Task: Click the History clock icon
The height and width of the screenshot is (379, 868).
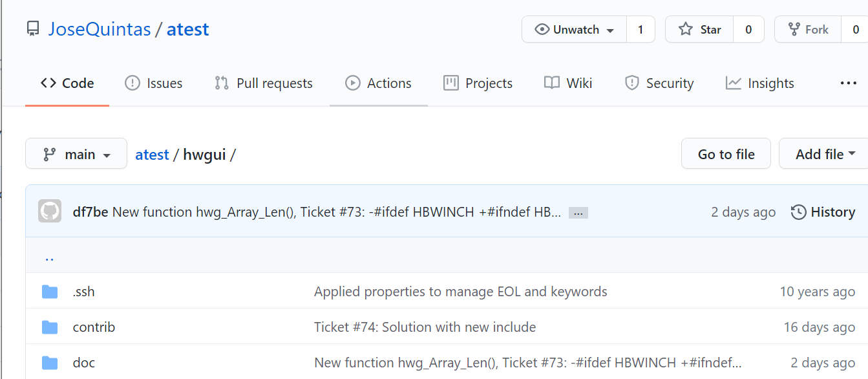Action: [799, 212]
